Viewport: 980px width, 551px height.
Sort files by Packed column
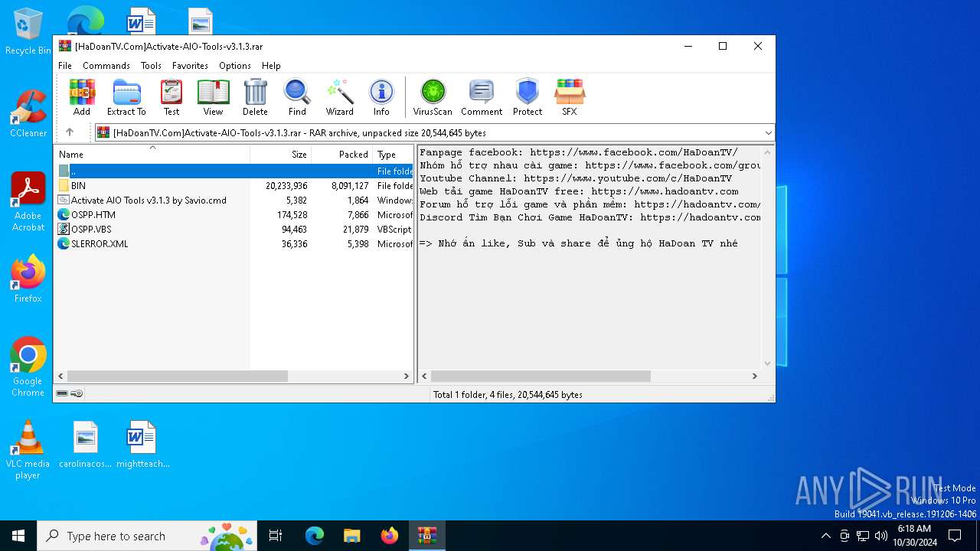click(x=342, y=154)
